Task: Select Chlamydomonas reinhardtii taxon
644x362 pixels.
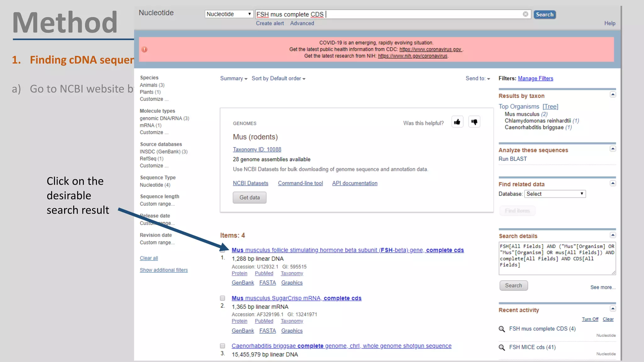Action: 542,121
